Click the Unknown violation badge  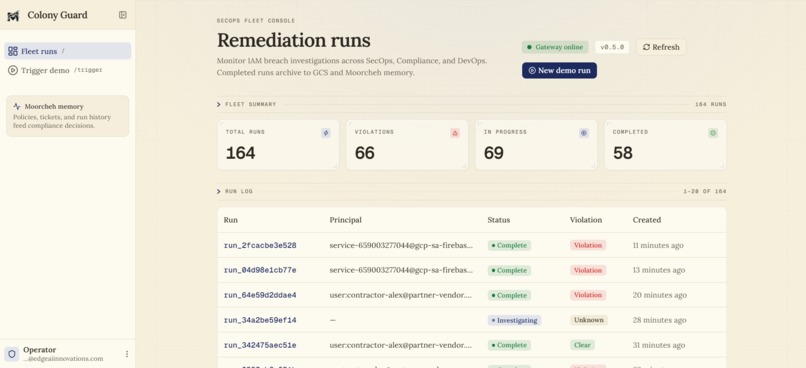(589, 320)
